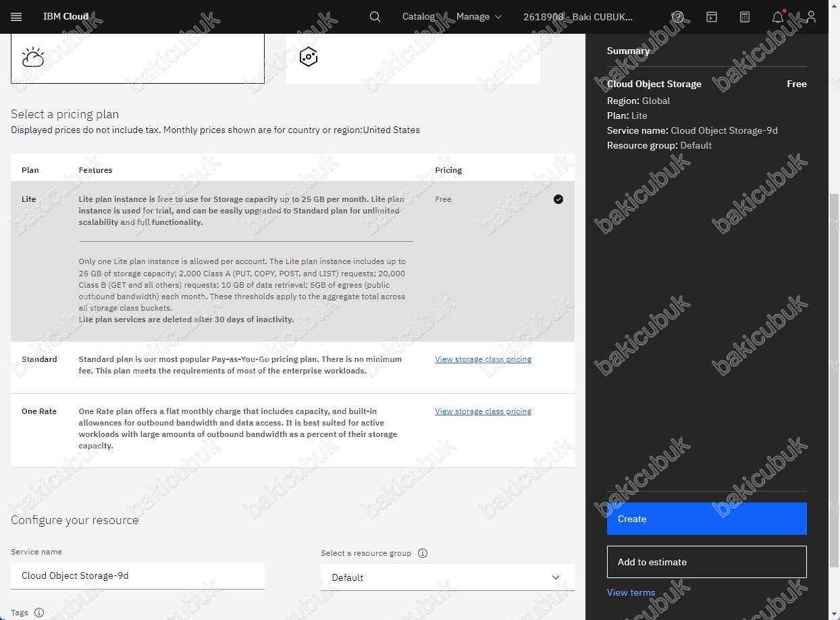Select the Lite plan checkmark
The width and height of the screenshot is (840, 620).
tap(558, 199)
